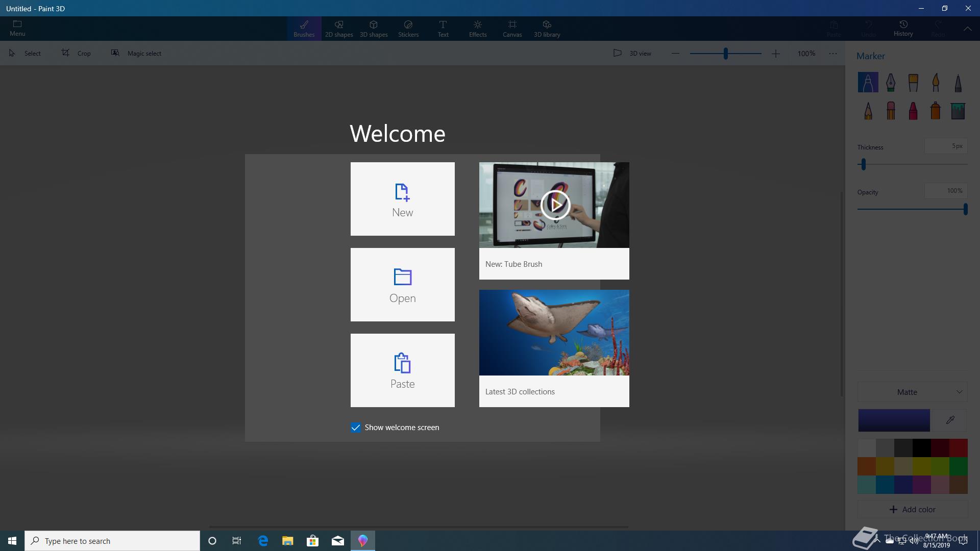
Task: Play the New: Tube Brush video
Action: [x=554, y=205]
